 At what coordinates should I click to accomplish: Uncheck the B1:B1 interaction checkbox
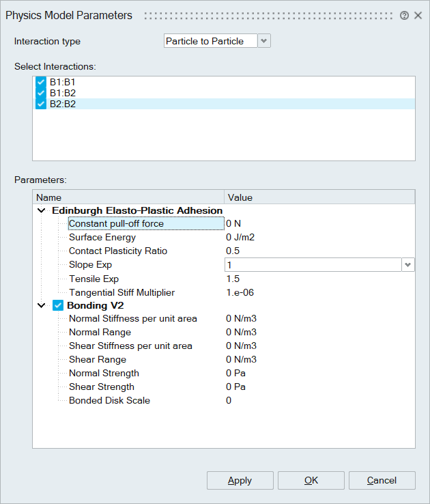pyautogui.click(x=41, y=82)
